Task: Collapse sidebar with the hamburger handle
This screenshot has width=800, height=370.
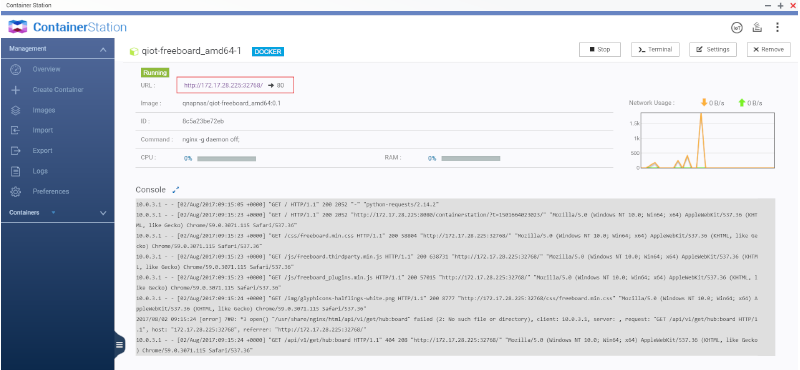Action: (119, 344)
